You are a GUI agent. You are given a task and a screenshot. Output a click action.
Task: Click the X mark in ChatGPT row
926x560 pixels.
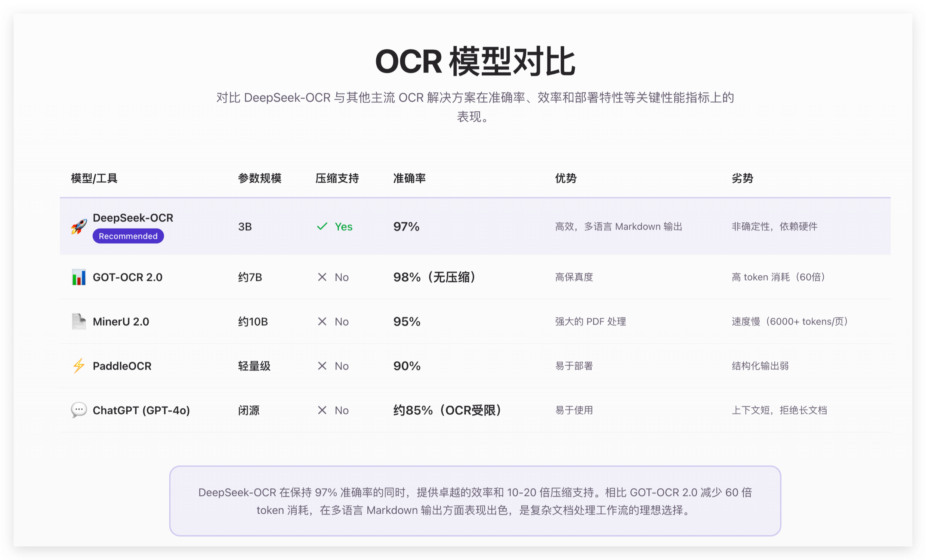point(322,410)
